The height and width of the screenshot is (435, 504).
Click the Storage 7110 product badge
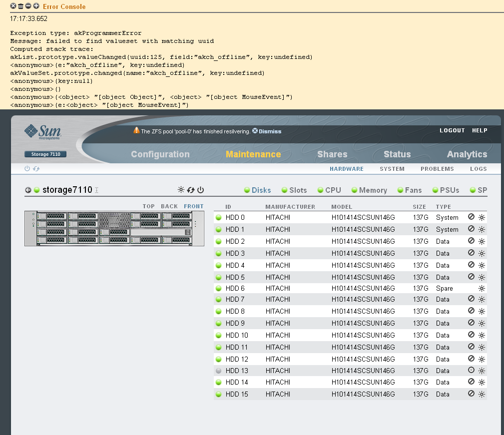[45, 154]
